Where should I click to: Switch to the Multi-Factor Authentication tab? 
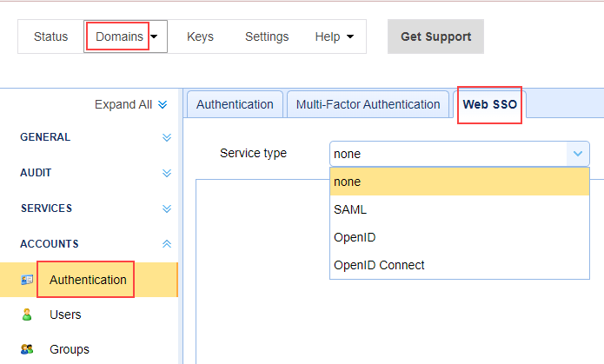tap(368, 104)
